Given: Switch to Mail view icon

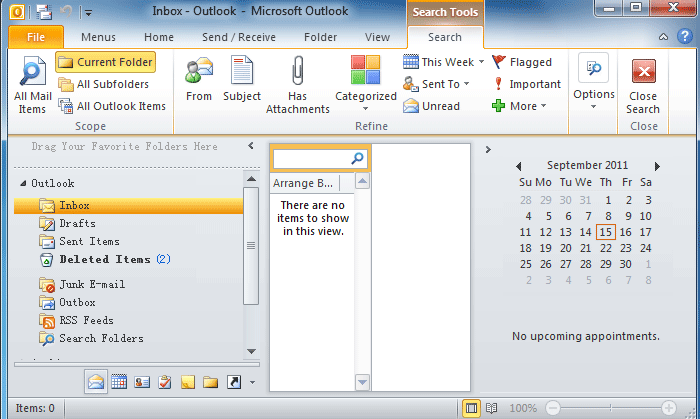Looking at the screenshot, I should tap(96, 382).
